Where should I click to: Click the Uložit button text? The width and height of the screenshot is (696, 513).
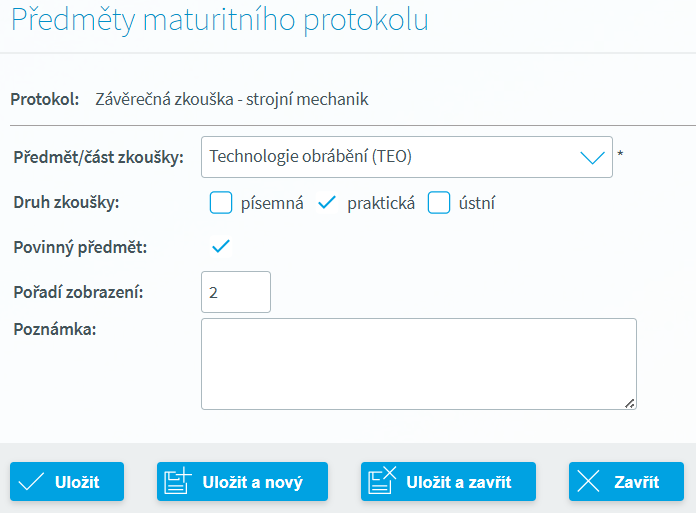tap(77, 482)
